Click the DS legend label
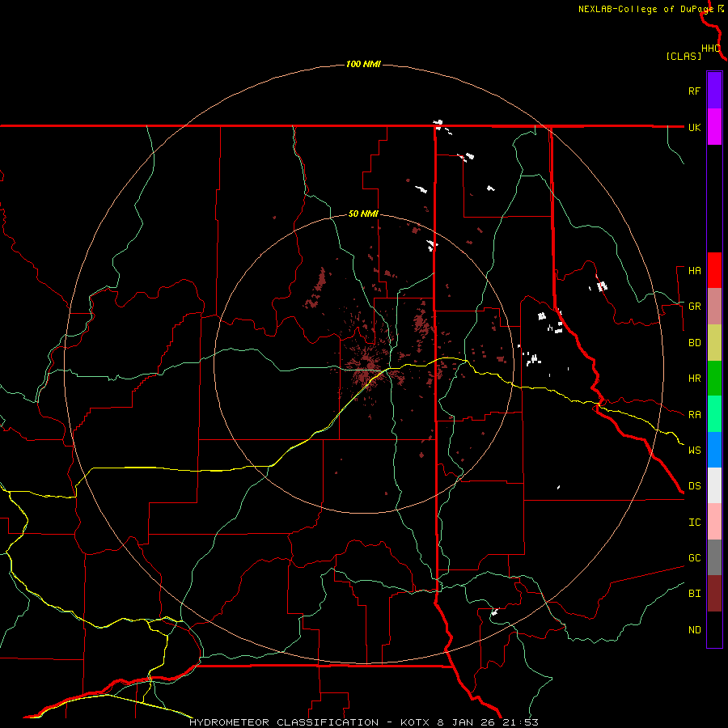The height and width of the screenshot is (728, 728). (694, 486)
